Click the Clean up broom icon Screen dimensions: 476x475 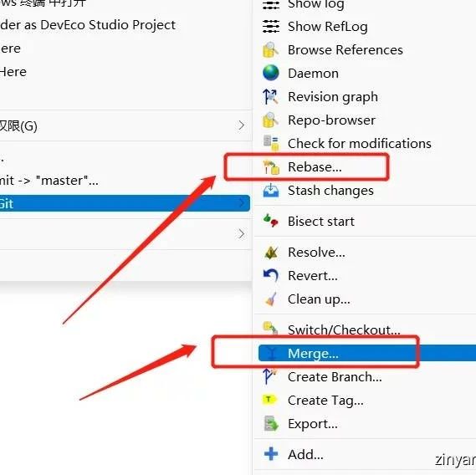click(x=271, y=299)
